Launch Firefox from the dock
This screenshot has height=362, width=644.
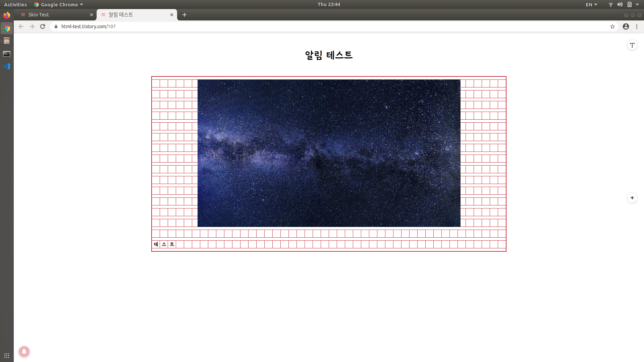(x=7, y=15)
